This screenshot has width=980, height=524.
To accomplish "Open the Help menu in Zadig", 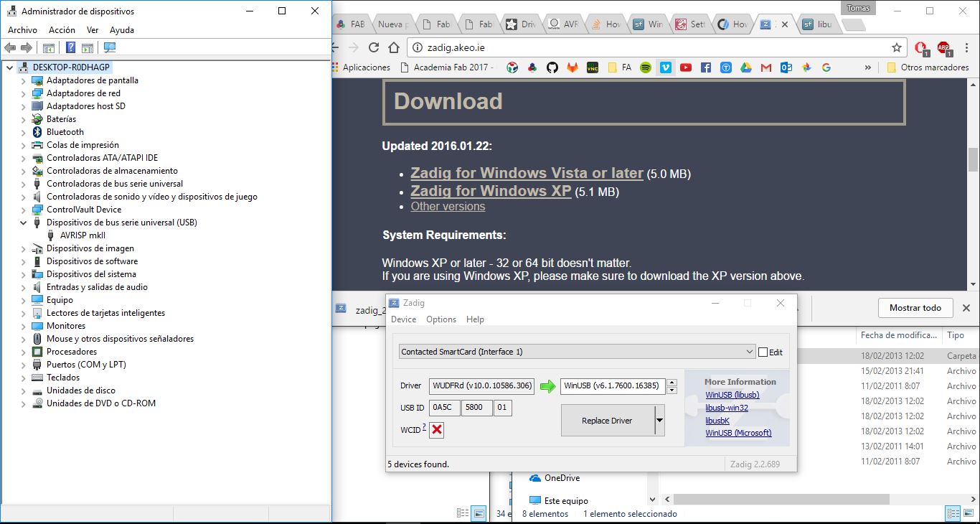I will coord(475,319).
